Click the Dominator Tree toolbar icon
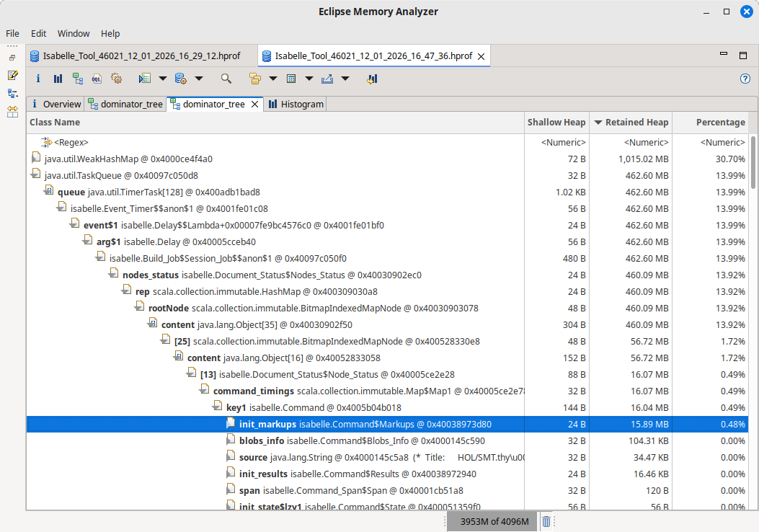 click(x=77, y=79)
